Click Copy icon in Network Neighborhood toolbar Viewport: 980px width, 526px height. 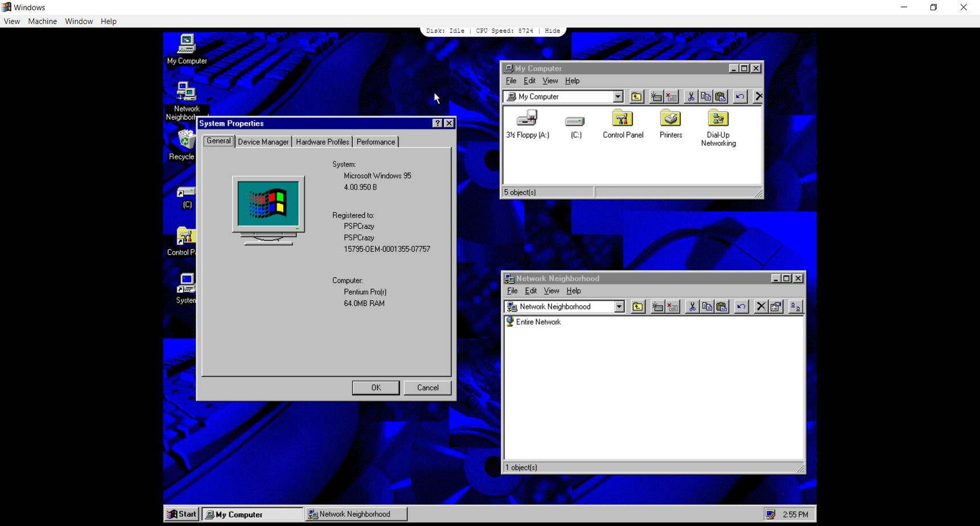click(707, 307)
